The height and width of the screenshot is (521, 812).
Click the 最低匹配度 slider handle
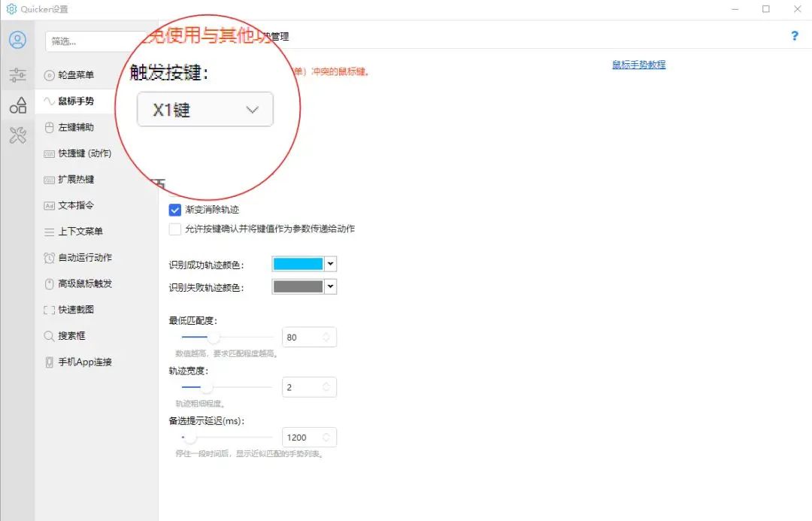(213, 338)
